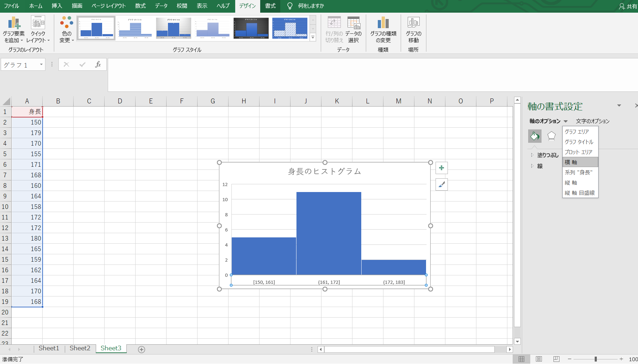The width and height of the screenshot is (638, 364).
Task: Expand the chart styles gallery more arrow
Action: [313, 37]
